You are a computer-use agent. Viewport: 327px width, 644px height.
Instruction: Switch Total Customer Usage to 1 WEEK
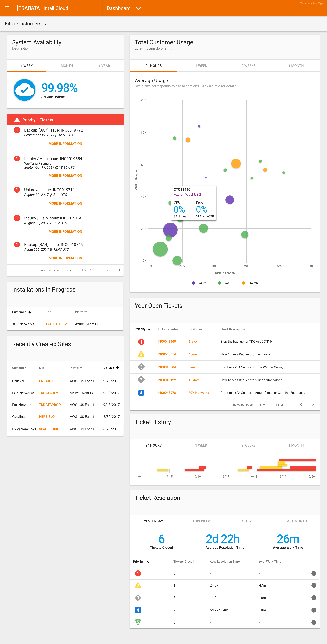coord(201,66)
